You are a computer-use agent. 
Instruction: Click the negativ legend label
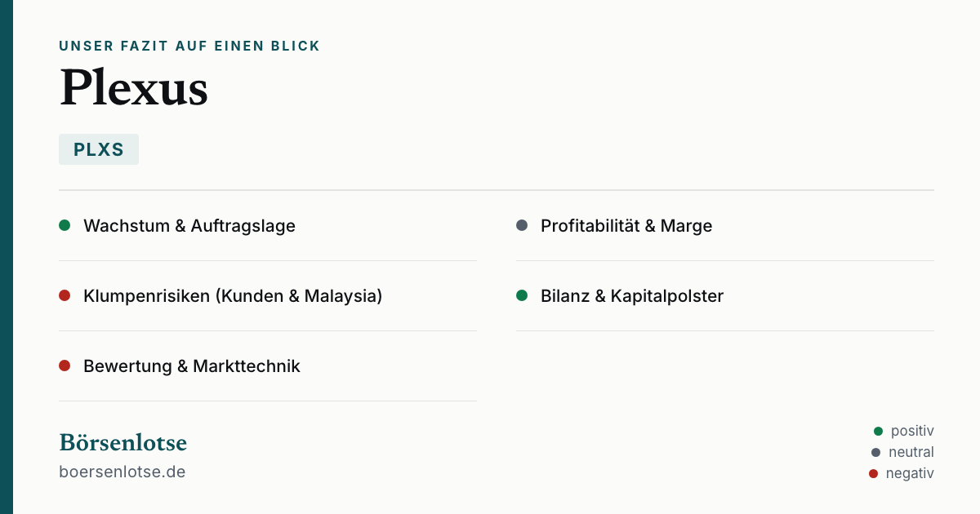coord(910,473)
